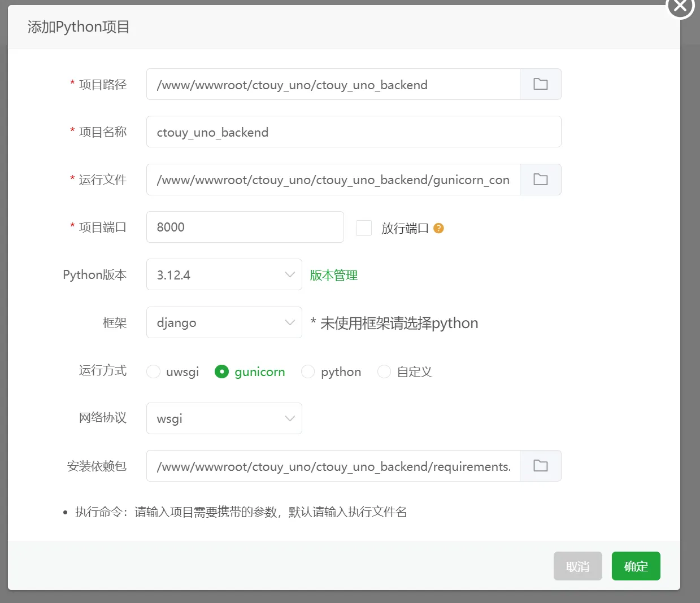700x603 pixels.
Task: Click the 运行文件 label
Action: point(102,180)
